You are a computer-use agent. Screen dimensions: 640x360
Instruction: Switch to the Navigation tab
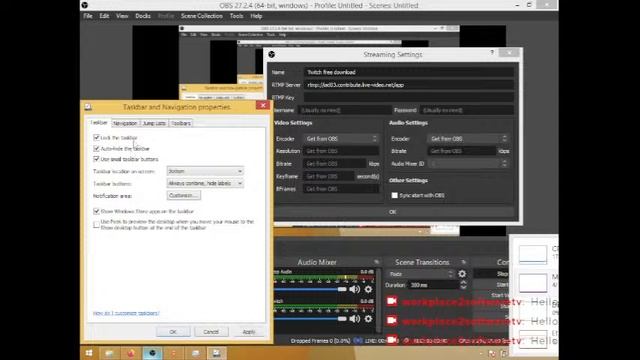point(125,123)
